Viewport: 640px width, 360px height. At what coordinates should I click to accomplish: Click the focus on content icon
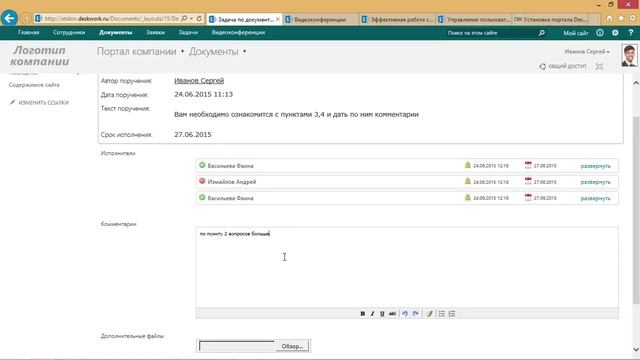click(x=599, y=66)
